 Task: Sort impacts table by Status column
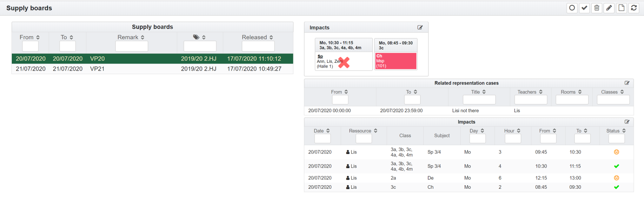(616, 131)
